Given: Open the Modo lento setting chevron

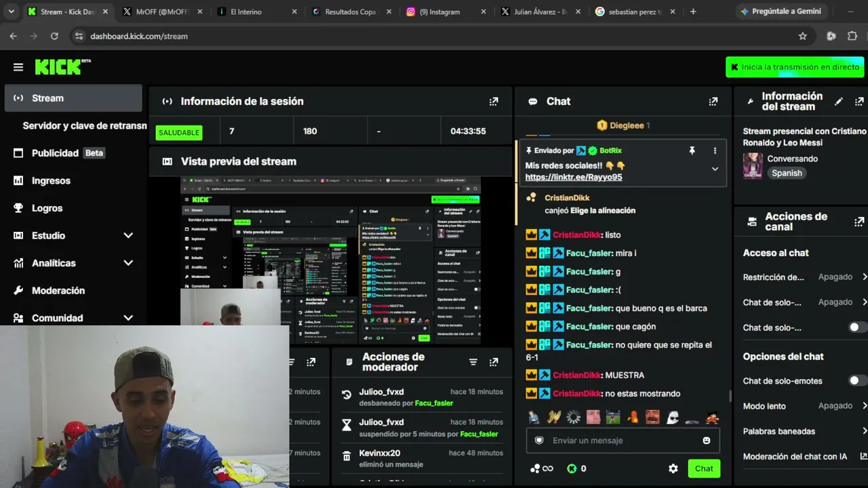Looking at the screenshot, I should click(864, 405).
